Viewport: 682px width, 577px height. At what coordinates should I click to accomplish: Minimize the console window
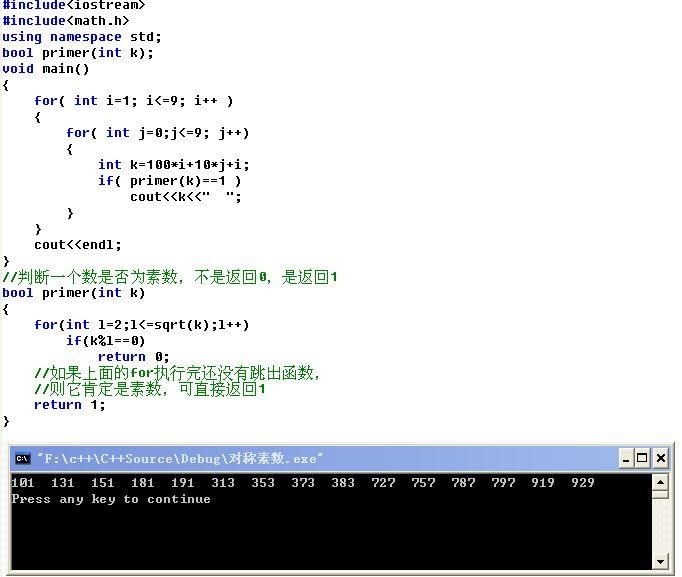coord(626,458)
